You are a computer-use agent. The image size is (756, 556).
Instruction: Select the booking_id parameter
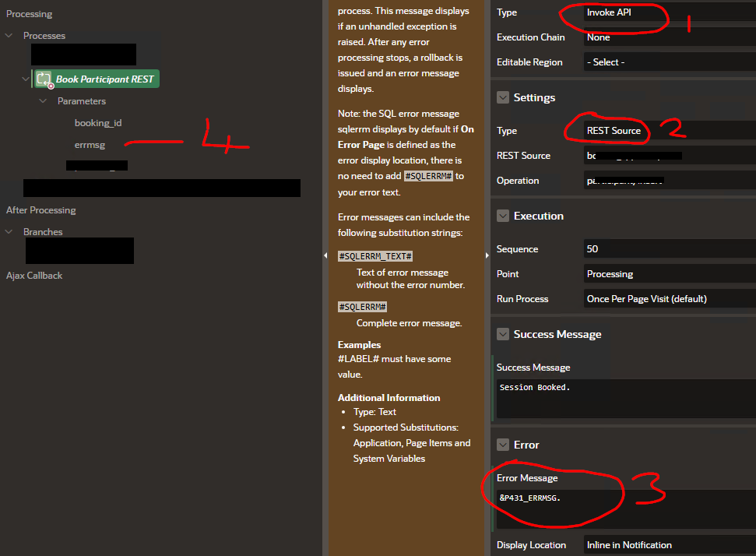point(98,122)
